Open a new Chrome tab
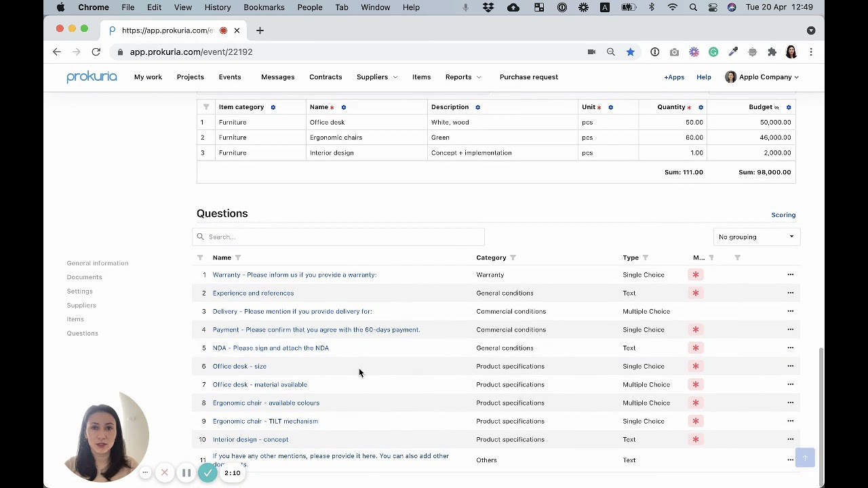Viewport: 868px width, 488px height. click(260, 30)
